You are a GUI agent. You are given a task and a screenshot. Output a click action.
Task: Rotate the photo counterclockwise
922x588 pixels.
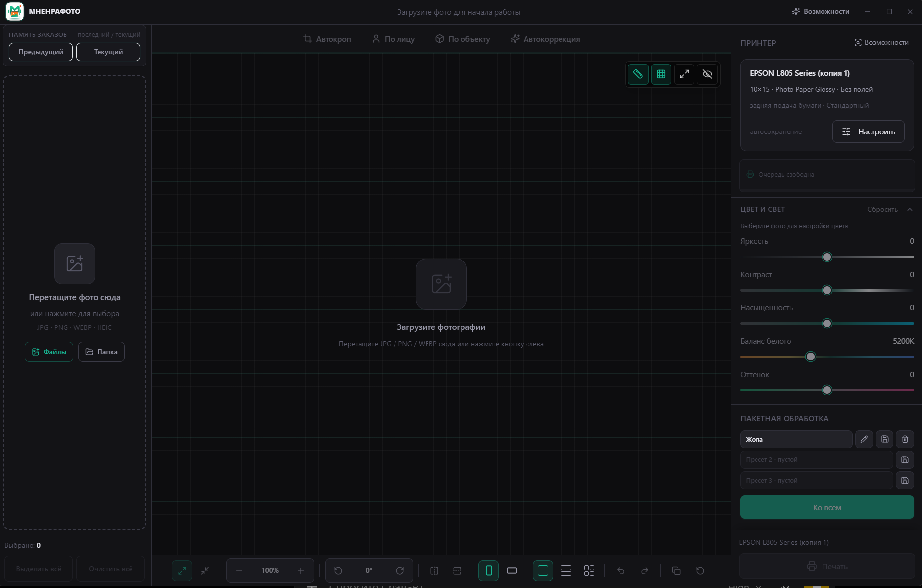[x=338, y=571]
